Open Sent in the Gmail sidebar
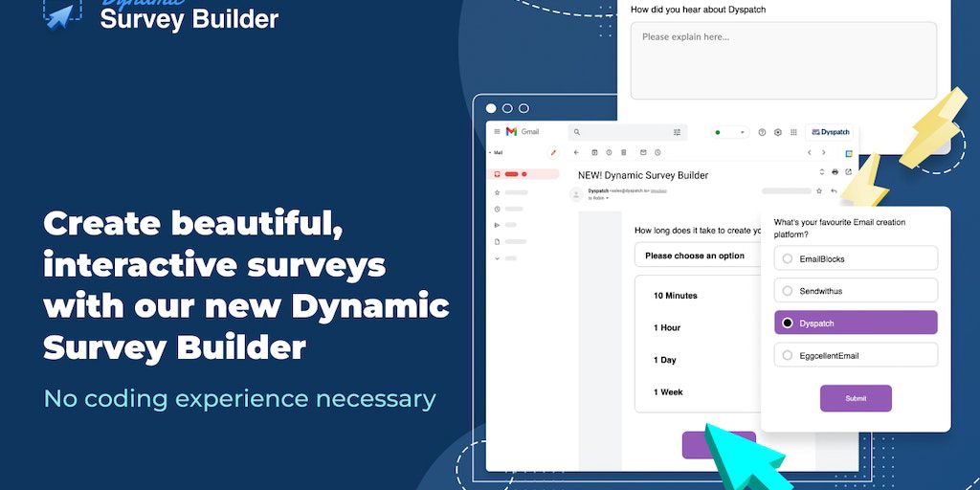Image resolution: width=980 pixels, height=490 pixels. click(506, 225)
